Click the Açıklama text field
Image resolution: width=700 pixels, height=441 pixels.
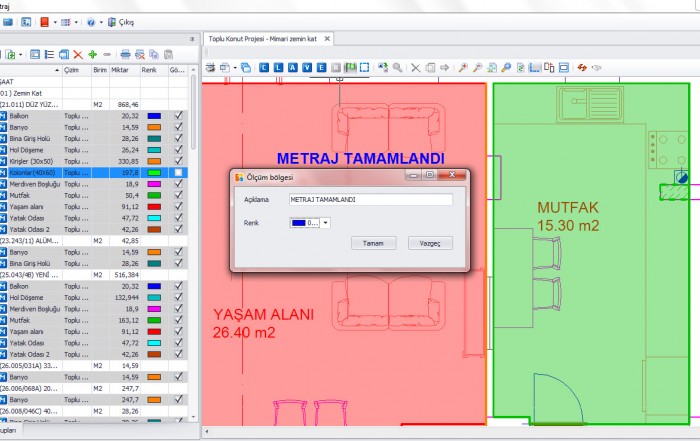coord(370,199)
